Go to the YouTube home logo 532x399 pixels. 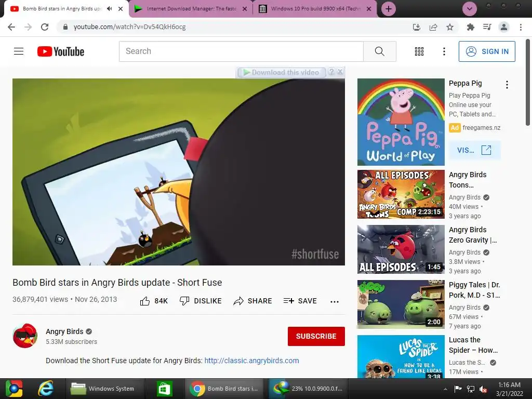[61, 51]
